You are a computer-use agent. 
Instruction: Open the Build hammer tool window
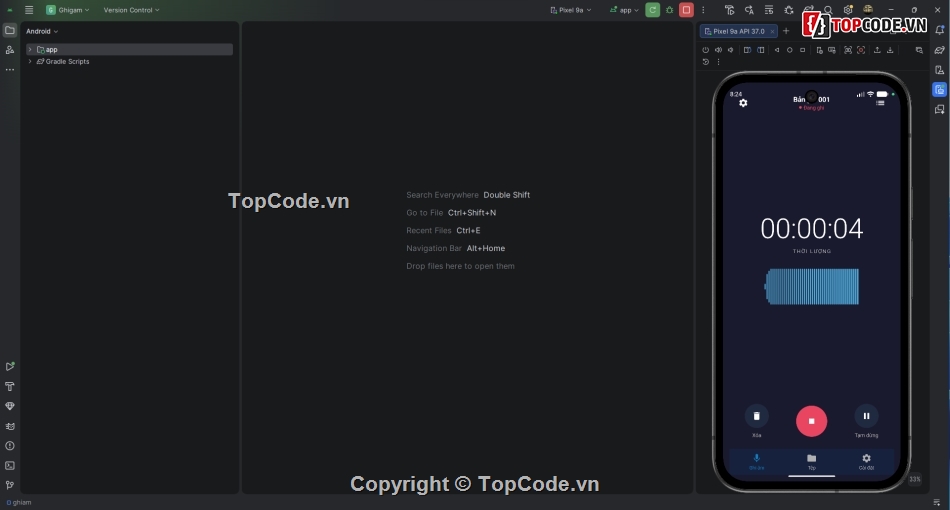tap(10, 386)
